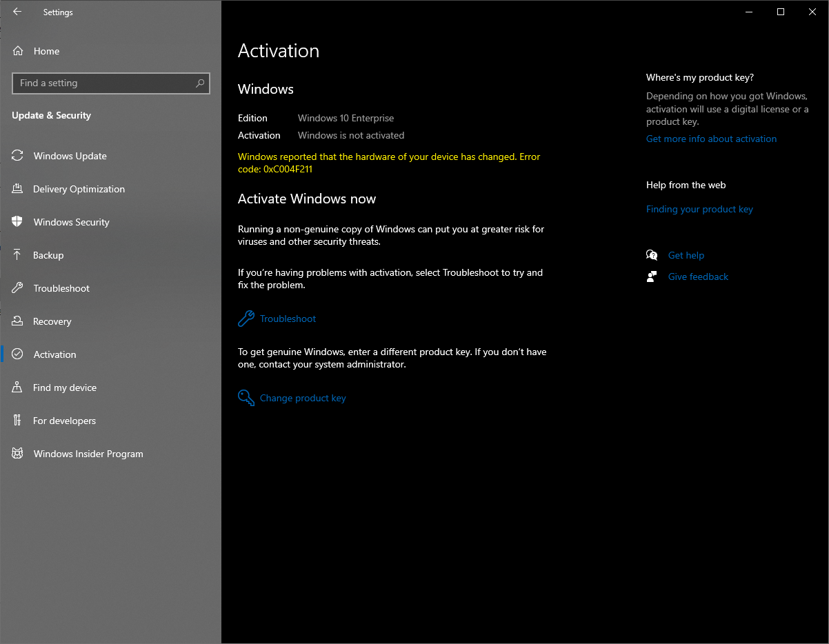Select the sidebar Troubleshoot wrench icon
This screenshot has height=644, width=829.
click(x=18, y=288)
